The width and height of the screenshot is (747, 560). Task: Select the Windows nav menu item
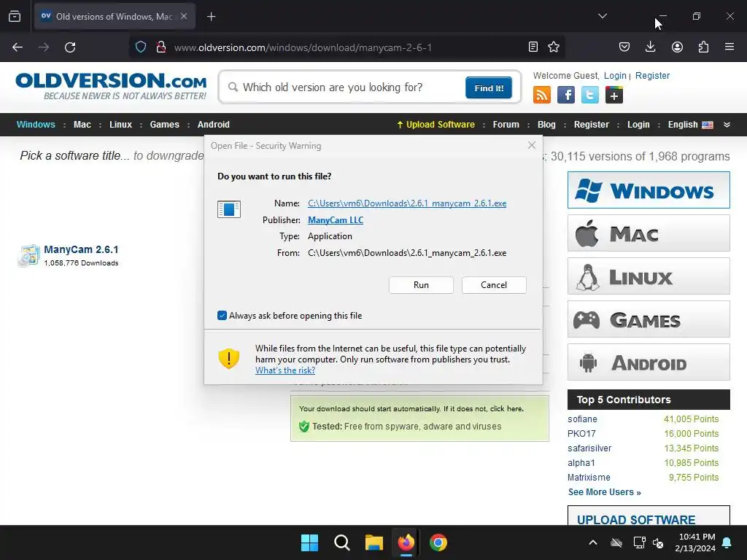(36, 124)
